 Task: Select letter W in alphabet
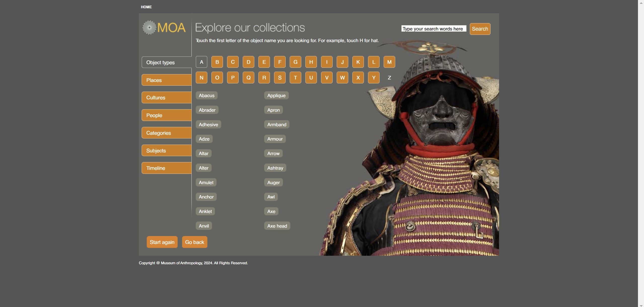[x=342, y=78]
